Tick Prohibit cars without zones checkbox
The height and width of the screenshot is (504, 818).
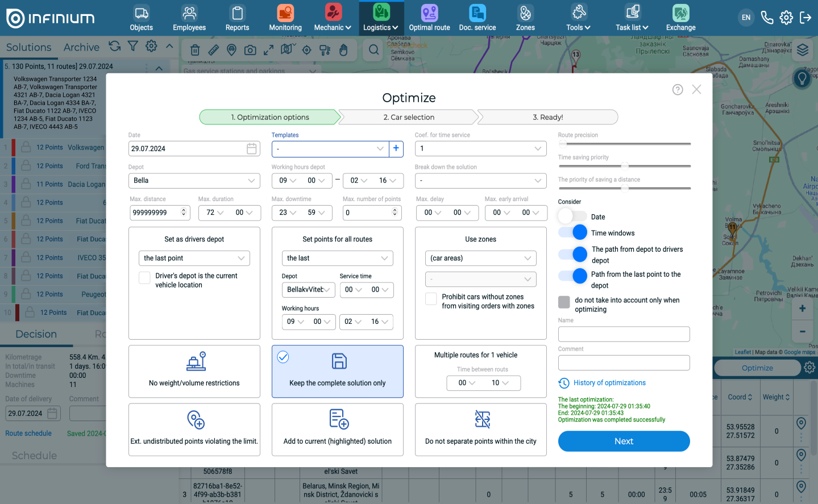(x=431, y=298)
